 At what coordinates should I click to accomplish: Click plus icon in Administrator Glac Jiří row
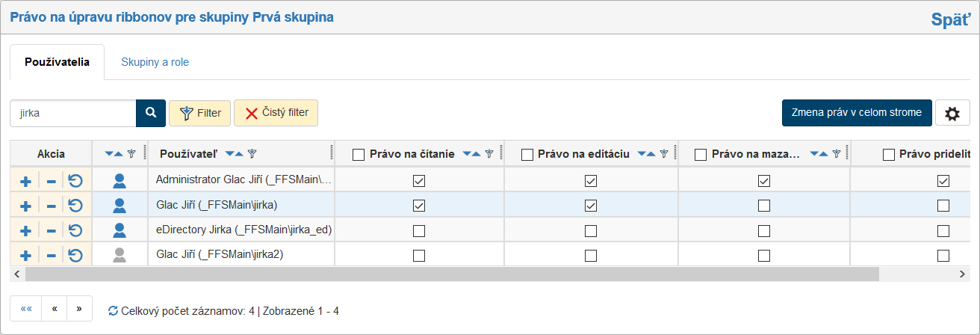pyautogui.click(x=25, y=181)
